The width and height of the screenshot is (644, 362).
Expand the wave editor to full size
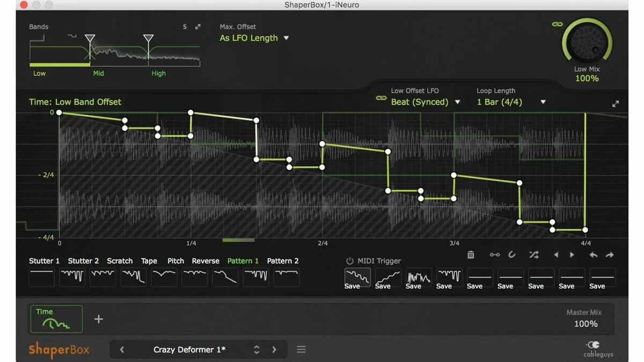[616, 104]
